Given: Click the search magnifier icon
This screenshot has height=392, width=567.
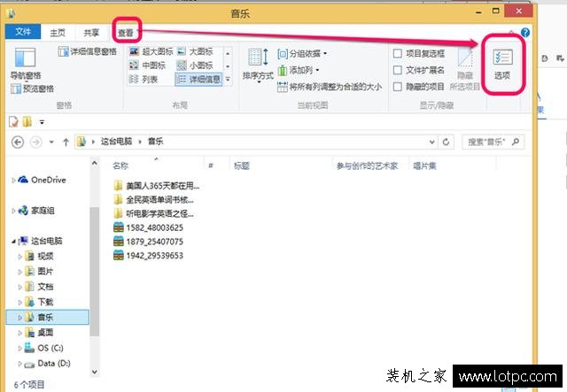Looking at the screenshot, I should [516, 142].
